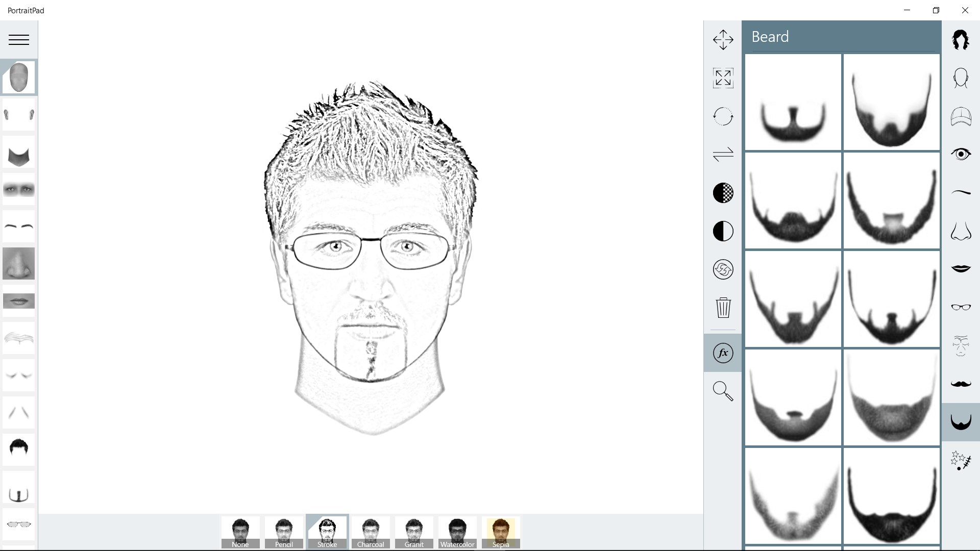Click the Flip horizontal arrows tool
This screenshot has width=980, height=551.
point(723,155)
